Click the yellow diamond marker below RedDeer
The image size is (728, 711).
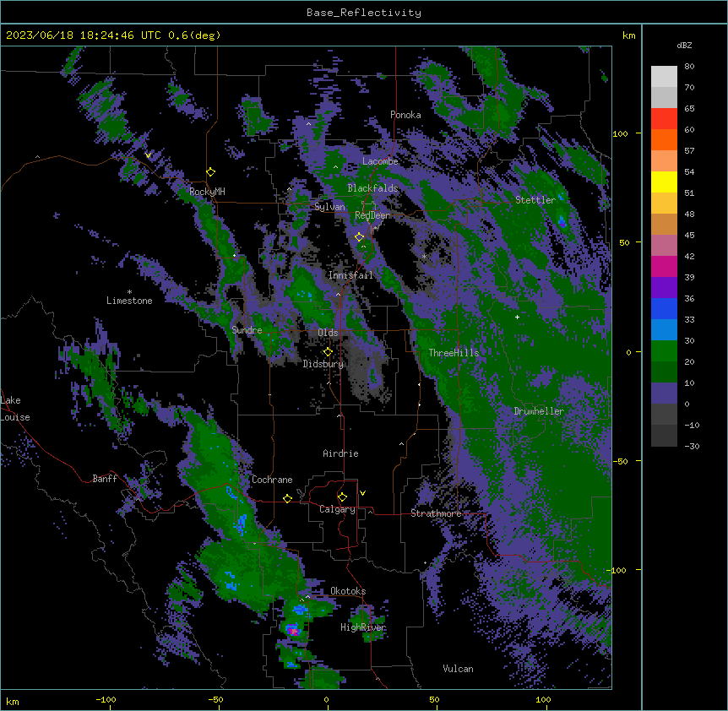click(x=360, y=237)
